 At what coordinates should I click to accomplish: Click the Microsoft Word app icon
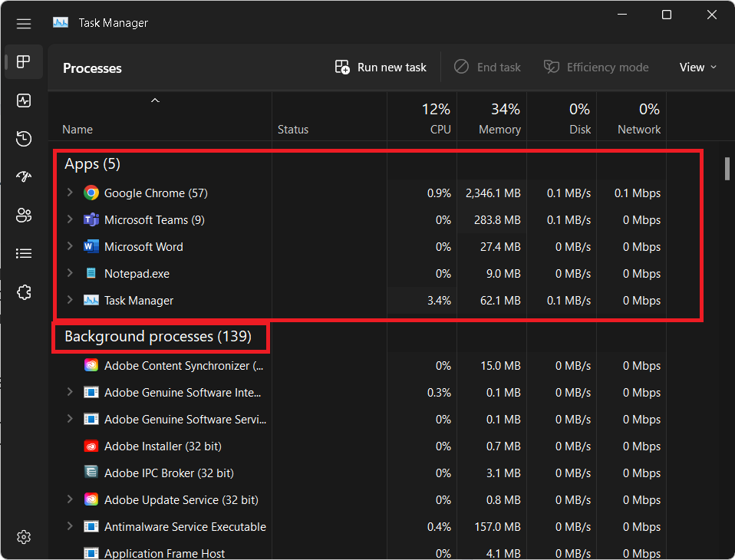91,246
